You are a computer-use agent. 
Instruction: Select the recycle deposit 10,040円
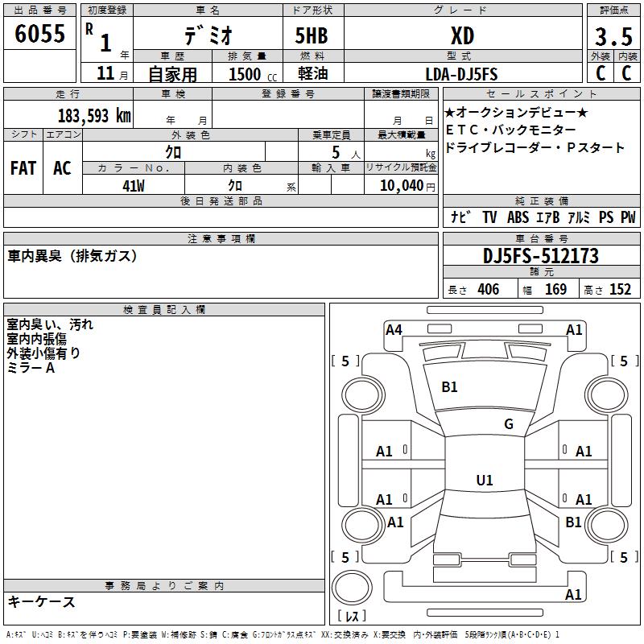(407, 186)
